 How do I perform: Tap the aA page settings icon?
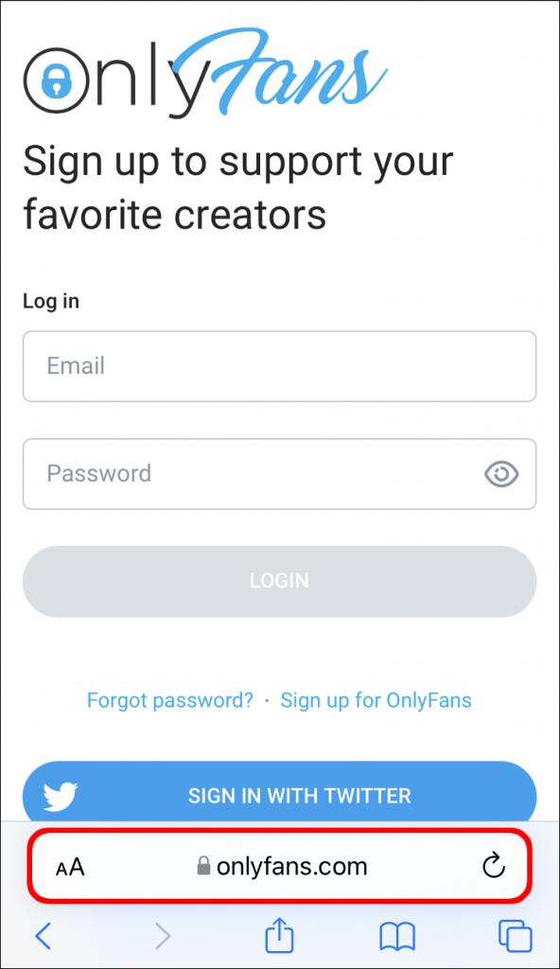point(70,866)
